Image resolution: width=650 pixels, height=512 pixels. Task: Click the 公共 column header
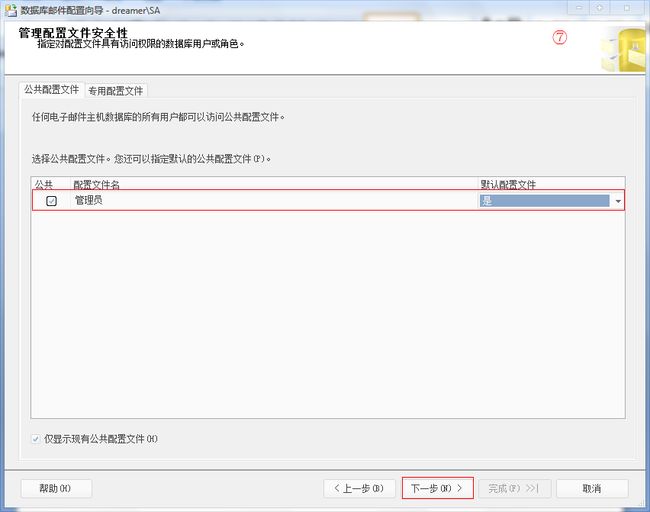pos(51,184)
